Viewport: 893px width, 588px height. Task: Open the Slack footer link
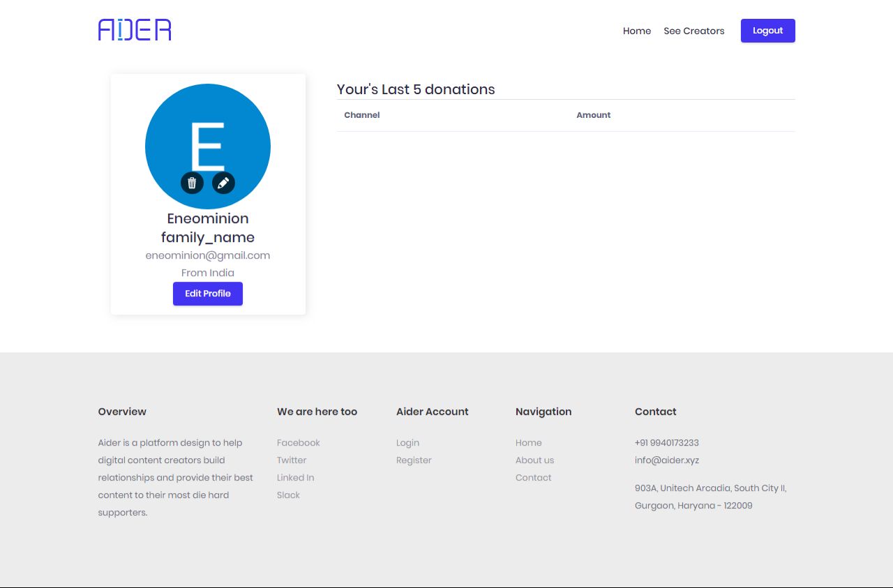coord(288,495)
